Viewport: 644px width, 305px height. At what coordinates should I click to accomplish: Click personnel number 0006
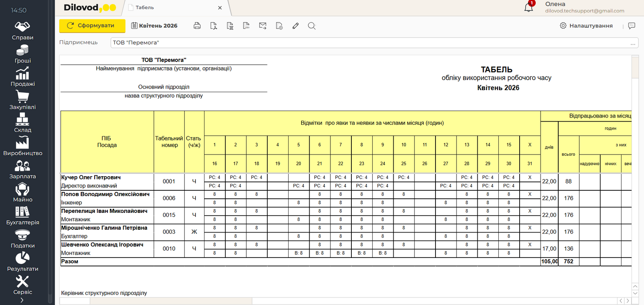tap(169, 198)
